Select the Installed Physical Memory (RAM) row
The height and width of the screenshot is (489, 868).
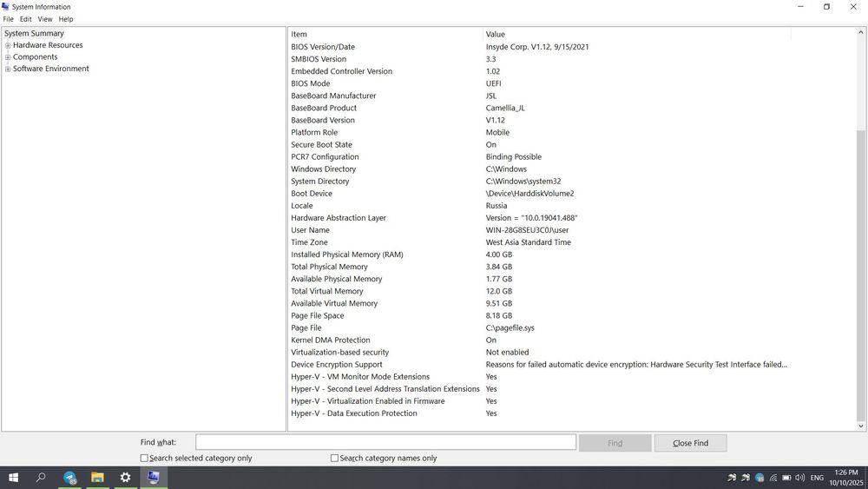[x=540, y=254]
